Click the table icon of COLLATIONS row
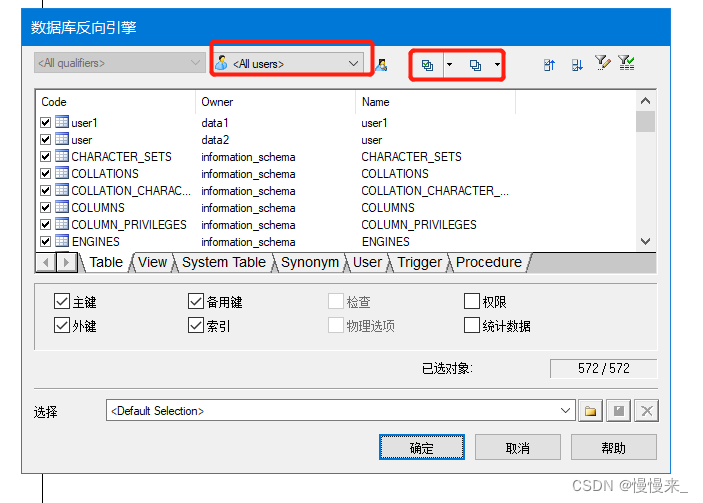This screenshot has width=703, height=503. point(62,173)
